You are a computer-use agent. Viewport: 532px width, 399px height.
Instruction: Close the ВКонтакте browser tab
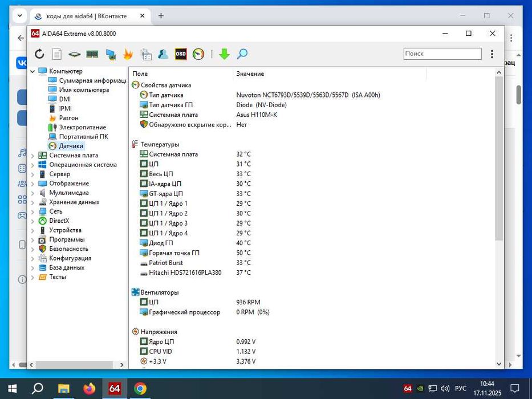click(142, 15)
